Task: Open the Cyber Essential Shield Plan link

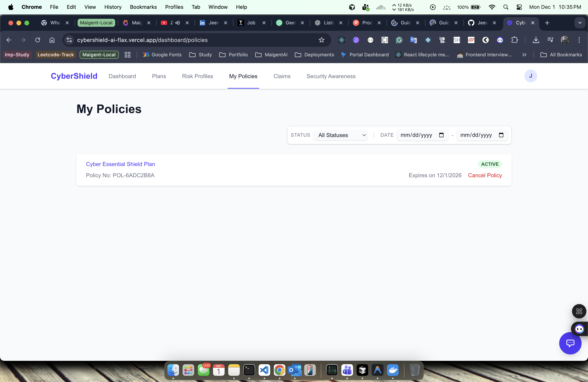Action: click(120, 164)
